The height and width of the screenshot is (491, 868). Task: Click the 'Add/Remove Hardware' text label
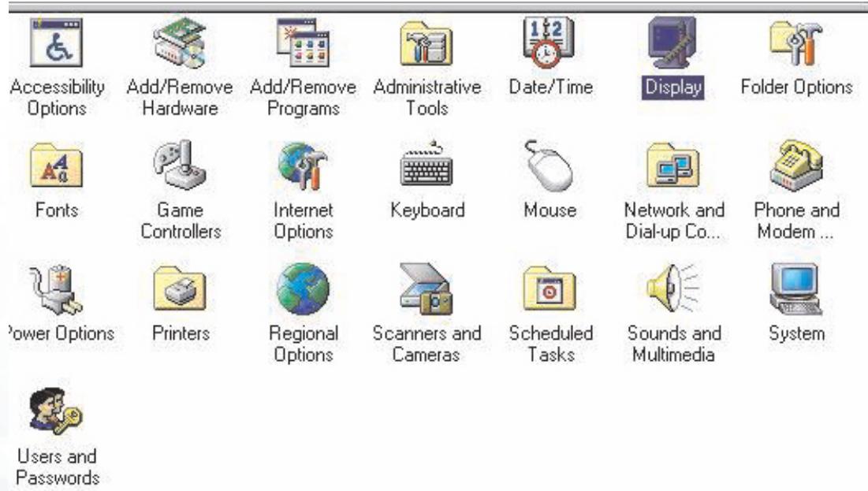(180, 97)
